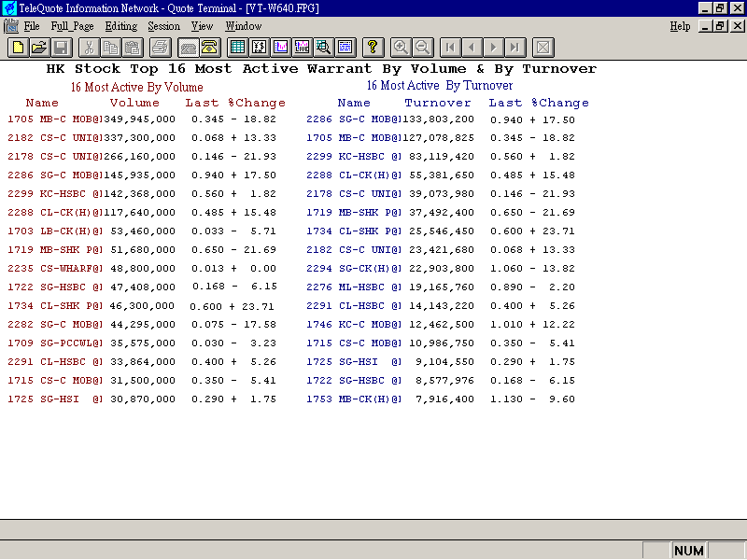Image resolution: width=747 pixels, height=560 pixels.
Task: Click the TeleQuote application icon in title bar
Action: 9,8
